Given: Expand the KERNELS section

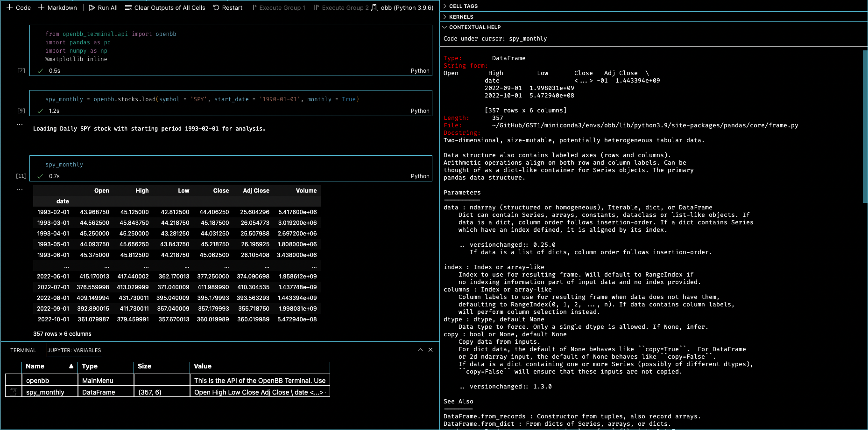Looking at the screenshot, I should pyautogui.click(x=461, y=17).
